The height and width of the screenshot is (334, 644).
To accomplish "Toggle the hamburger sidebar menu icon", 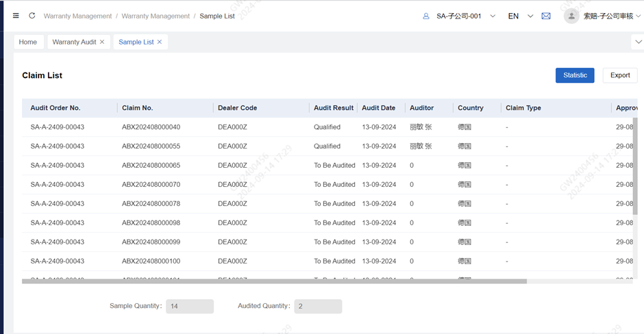I will [x=16, y=16].
